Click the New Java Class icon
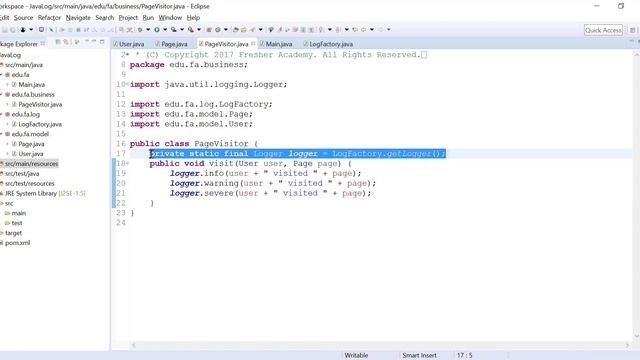The width and height of the screenshot is (640, 360). [218, 29]
